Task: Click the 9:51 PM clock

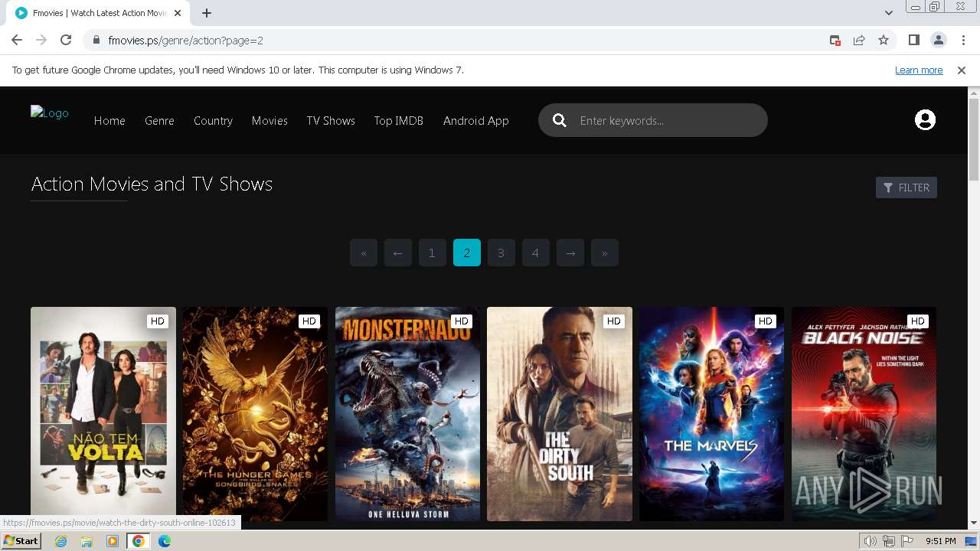Action: [x=940, y=541]
